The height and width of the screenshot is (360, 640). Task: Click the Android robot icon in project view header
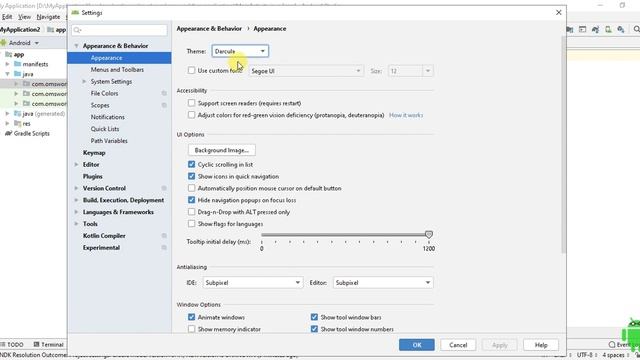pyautogui.click(x=4, y=43)
